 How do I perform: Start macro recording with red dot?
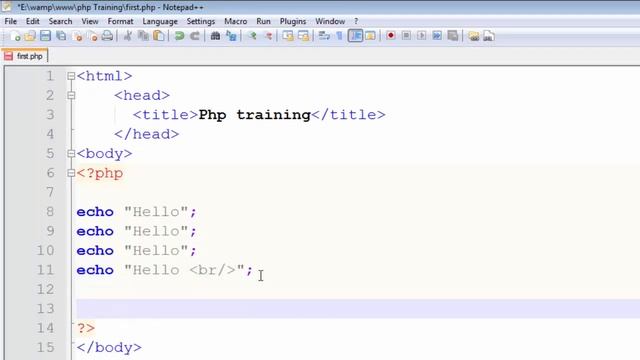click(x=391, y=36)
